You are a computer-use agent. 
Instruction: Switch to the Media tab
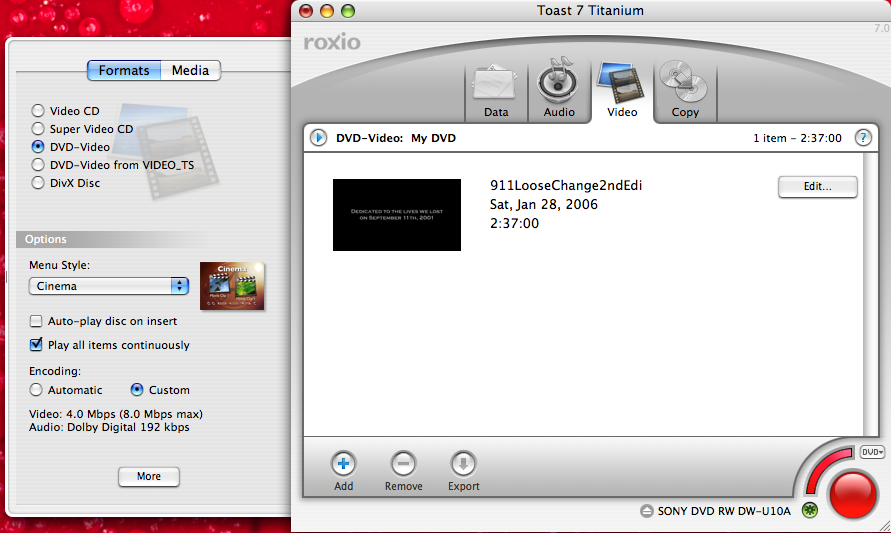click(190, 70)
